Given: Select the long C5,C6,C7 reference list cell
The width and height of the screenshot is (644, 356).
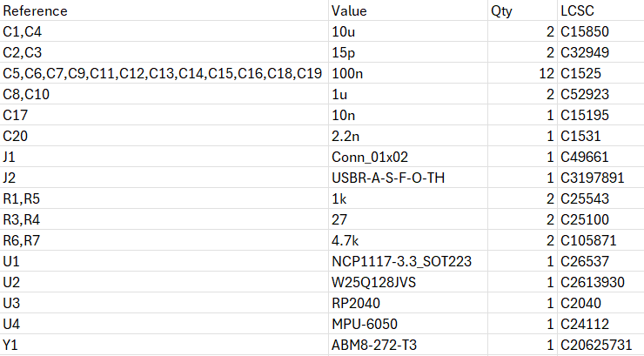Looking at the screenshot, I should click(x=163, y=74).
